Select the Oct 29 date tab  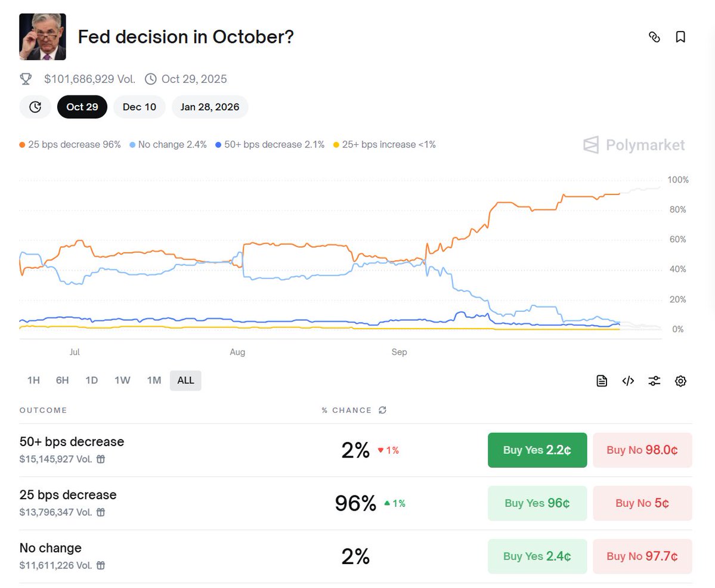click(82, 107)
